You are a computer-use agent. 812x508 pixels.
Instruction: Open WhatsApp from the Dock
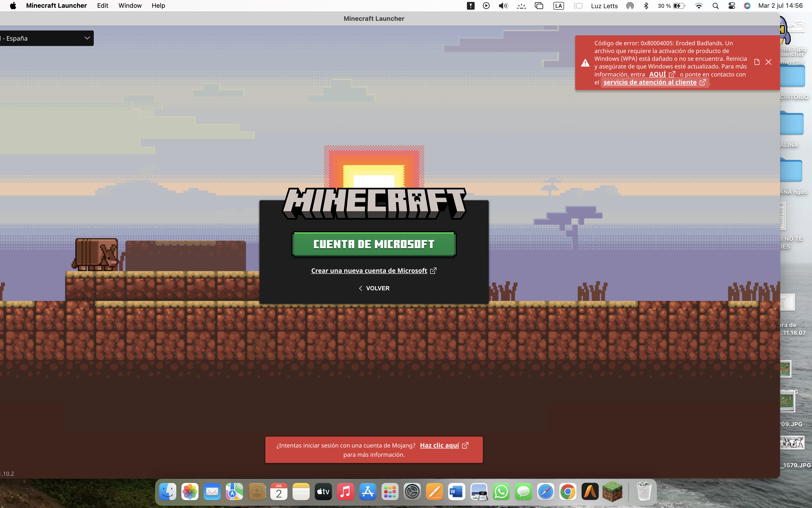click(501, 492)
